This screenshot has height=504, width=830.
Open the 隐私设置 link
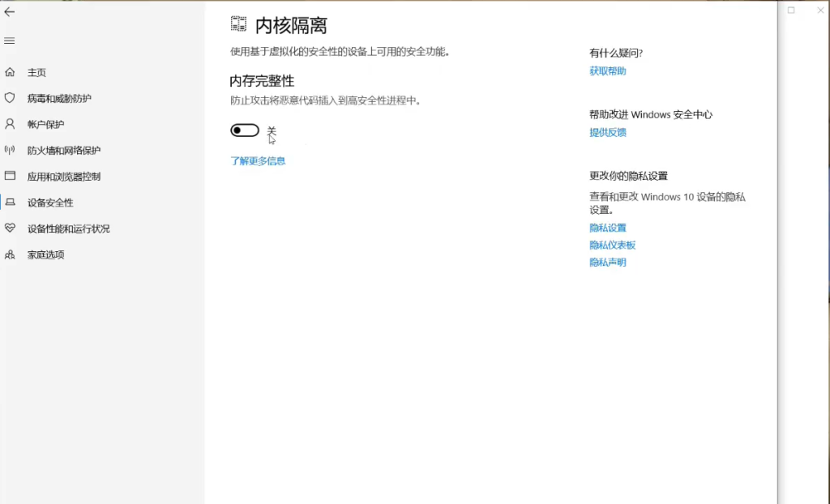click(x=607, y=228)
